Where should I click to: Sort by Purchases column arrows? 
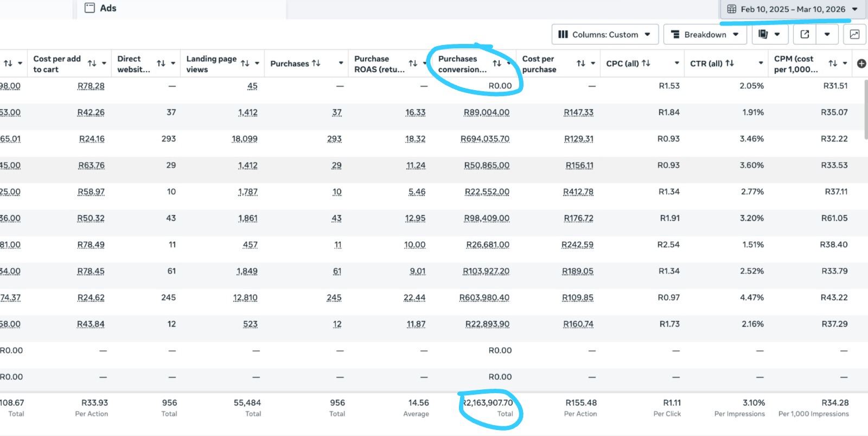pyautogui.click(x=316, y=64)
